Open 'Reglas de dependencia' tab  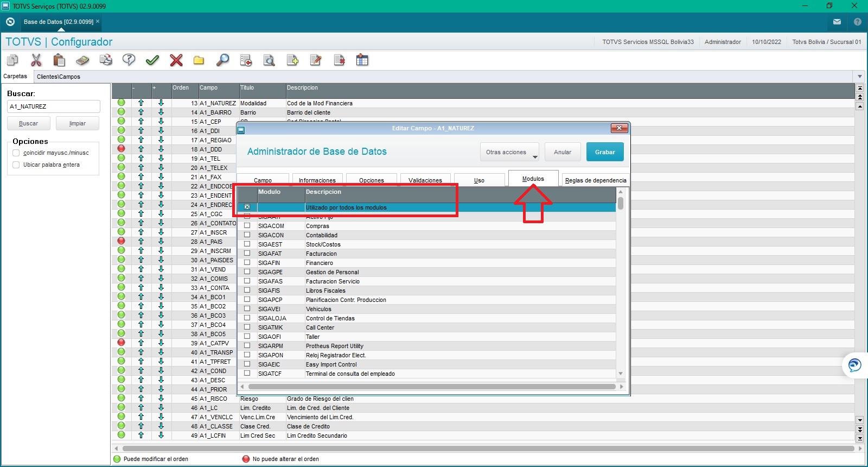click(x=596, y=180)
